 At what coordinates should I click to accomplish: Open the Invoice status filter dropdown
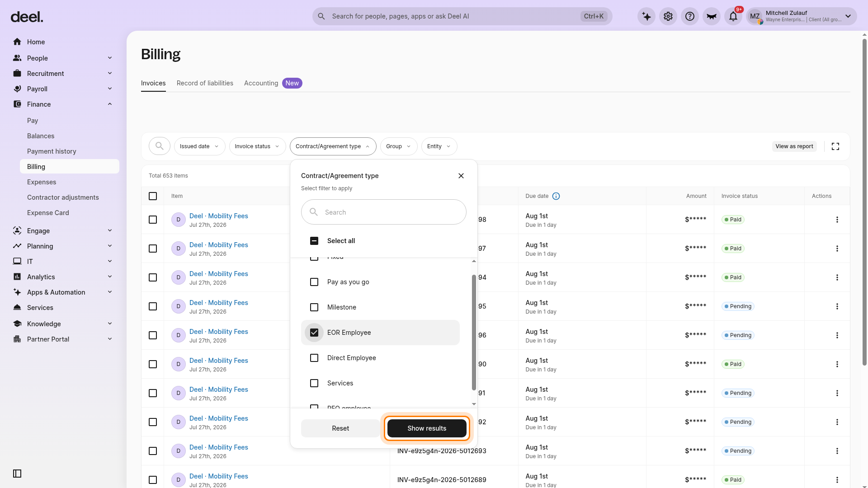tap(257, 146)
